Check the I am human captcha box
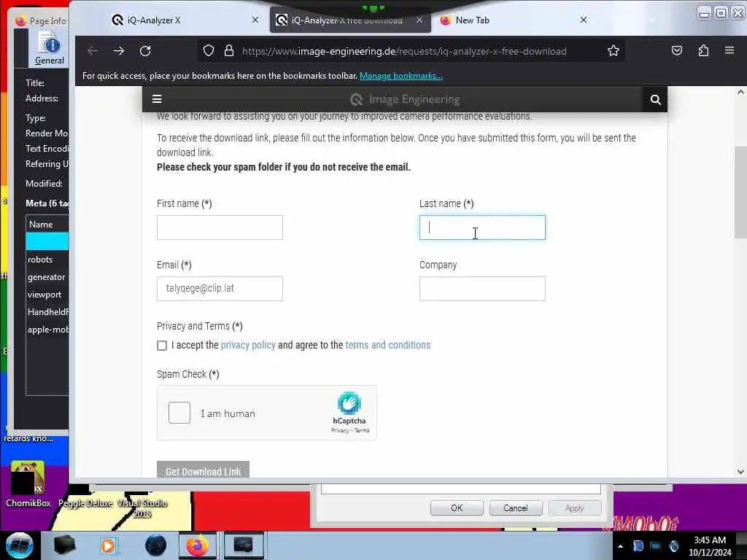This screenshot has height=560, width=747. click(x=179, y=413)
